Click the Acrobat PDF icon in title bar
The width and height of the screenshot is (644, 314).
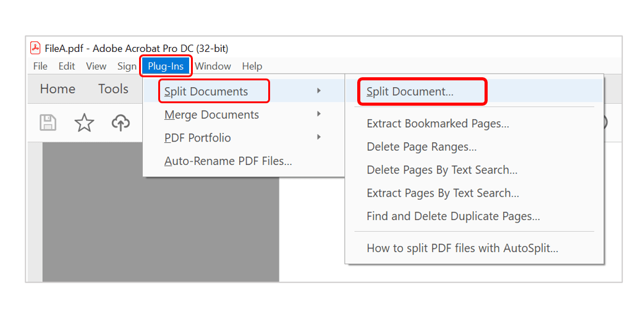[x=35, y=48]
